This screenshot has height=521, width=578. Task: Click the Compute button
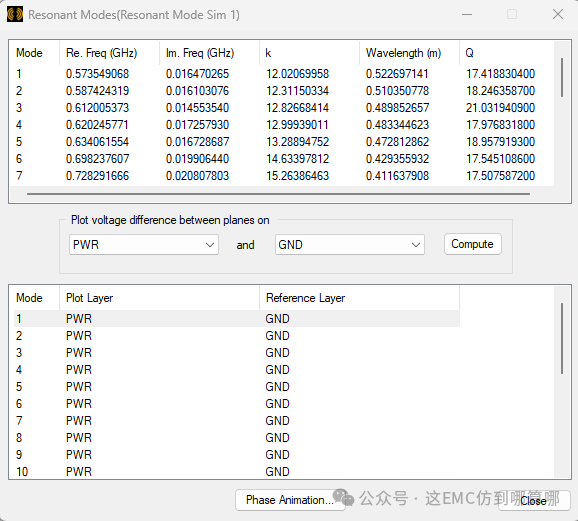pyautogui.click(x=473, y=244)
